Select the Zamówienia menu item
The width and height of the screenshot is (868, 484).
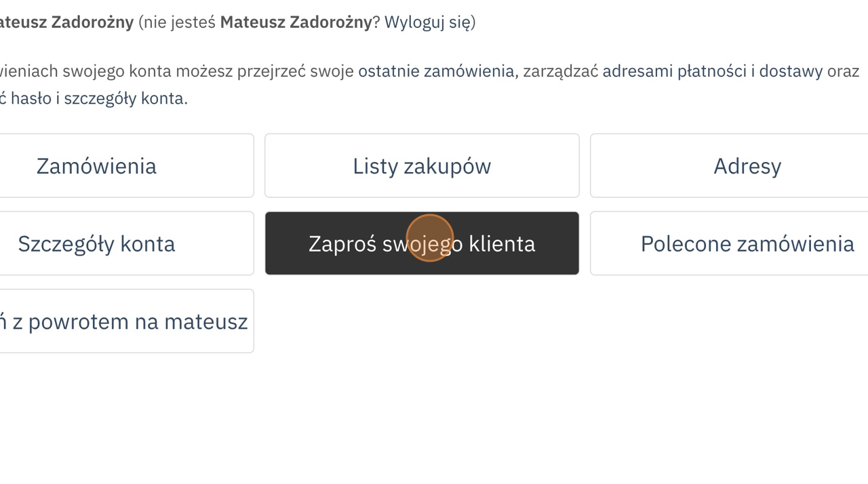96,166
